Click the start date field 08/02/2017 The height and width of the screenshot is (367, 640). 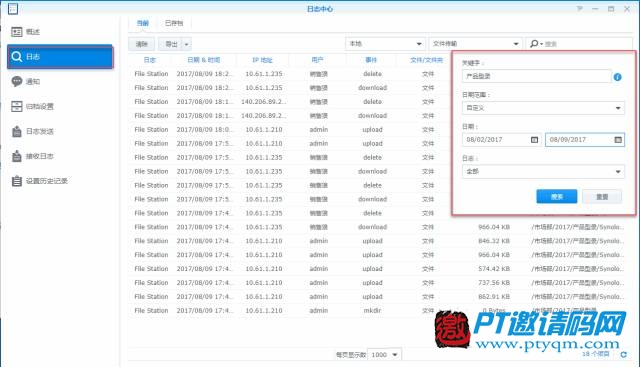502,140
